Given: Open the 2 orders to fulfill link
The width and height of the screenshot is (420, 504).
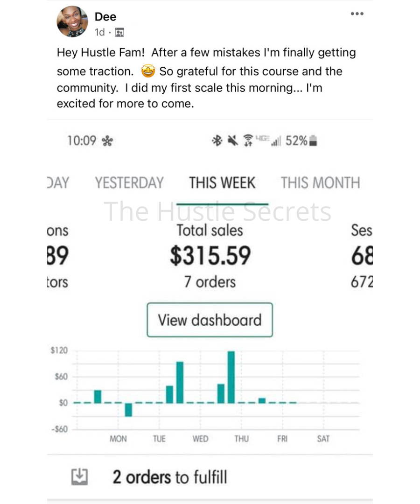Looking at the screenshot, I should pos(170,477).
